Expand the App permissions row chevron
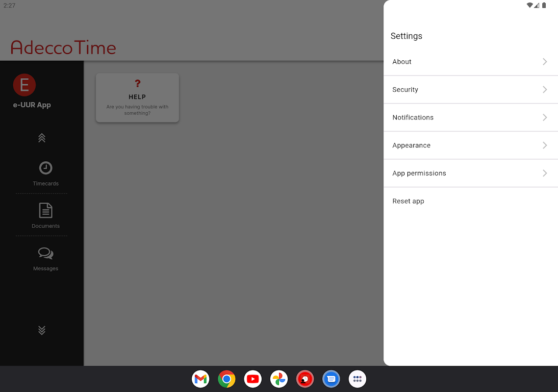 pos(544,173)
